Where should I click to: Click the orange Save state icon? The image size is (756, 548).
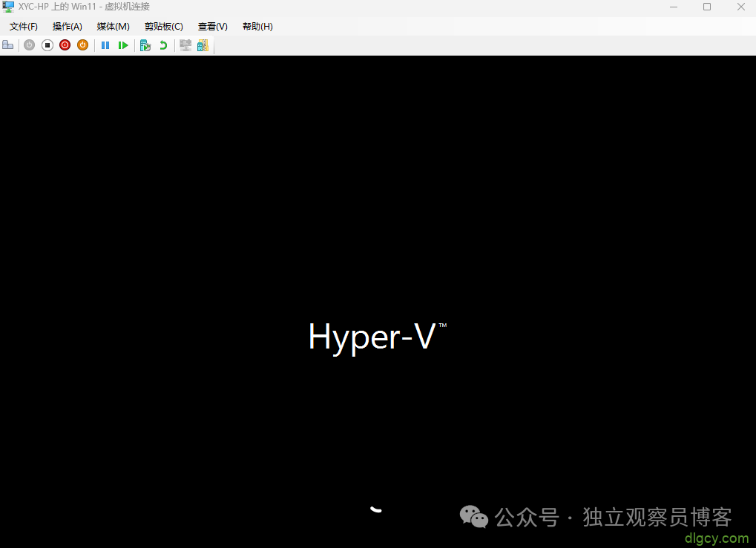82,44
